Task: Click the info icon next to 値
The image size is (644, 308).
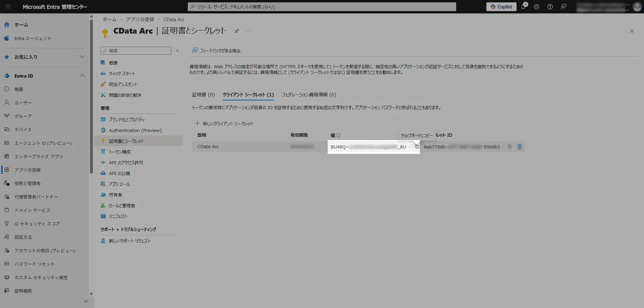Action: [338, 135]
